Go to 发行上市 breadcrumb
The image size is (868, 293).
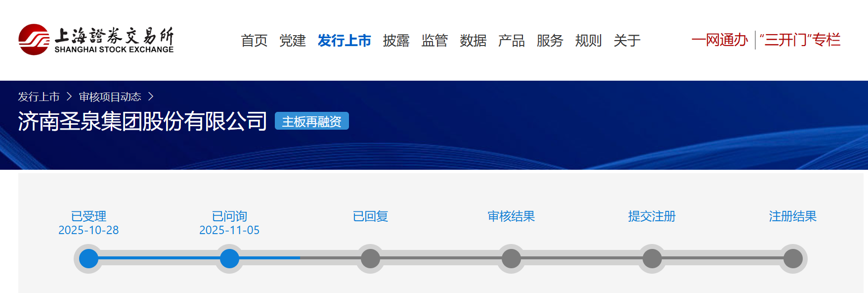(x=39, y=97)
